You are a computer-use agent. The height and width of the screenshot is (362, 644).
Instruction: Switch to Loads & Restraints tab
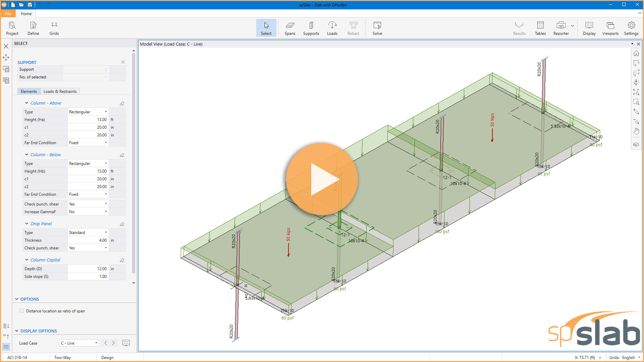click(x=60, y=92)
